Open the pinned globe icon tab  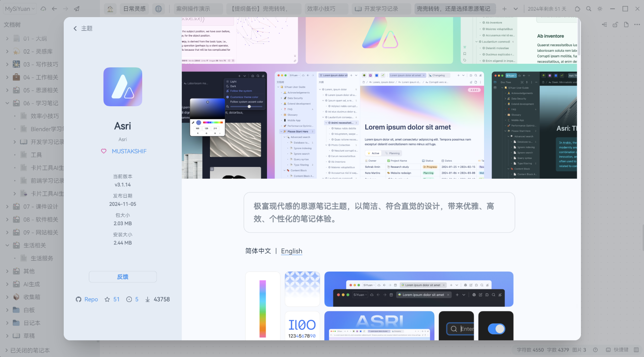[158, 9]
